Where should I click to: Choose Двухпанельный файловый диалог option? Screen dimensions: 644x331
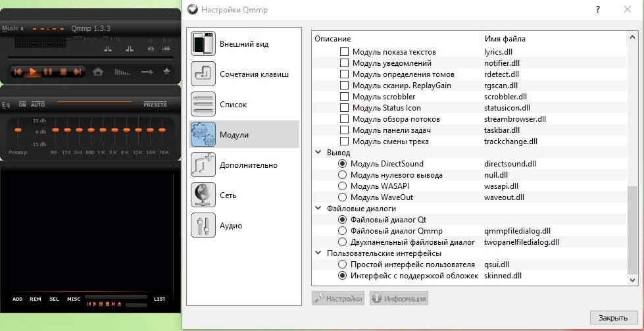342,242
